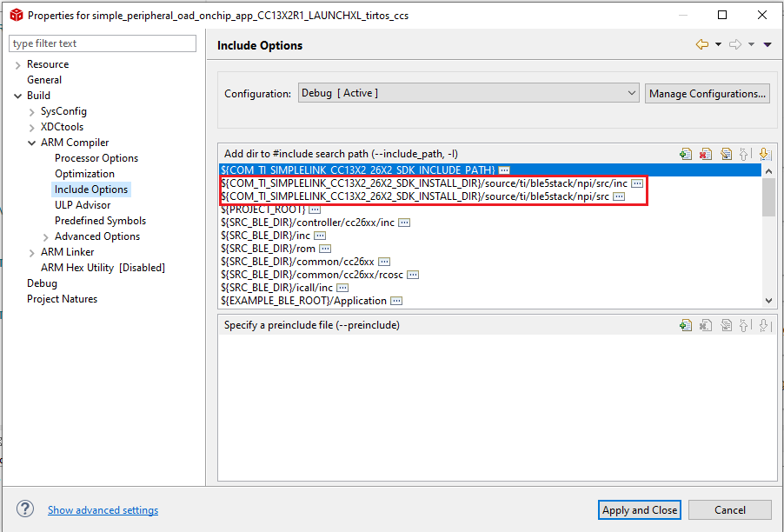Select Include Options tree item
The height and width of the screenshot is (532, 784).
coord(91,190)
